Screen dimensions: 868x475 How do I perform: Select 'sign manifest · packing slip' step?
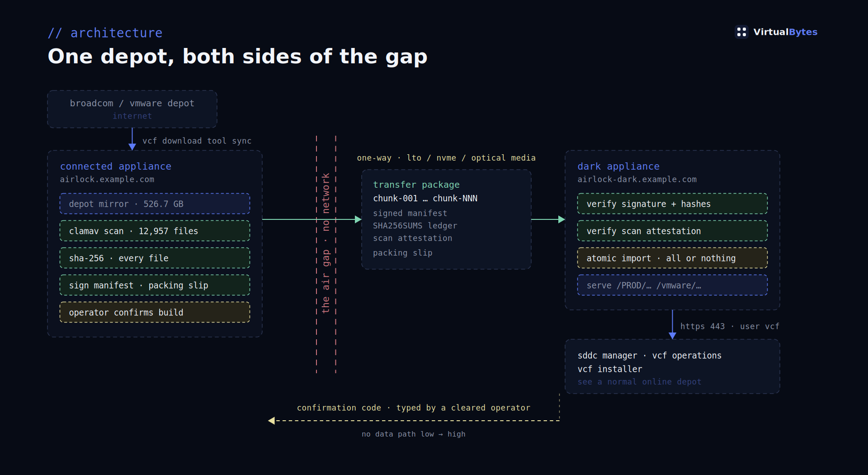tap(155, 285)
